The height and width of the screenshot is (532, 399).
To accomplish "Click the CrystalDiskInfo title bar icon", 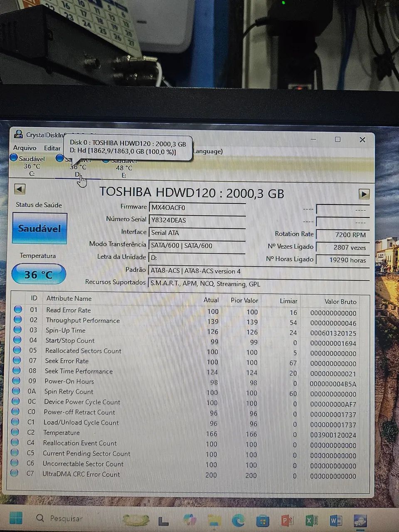I will [x=18, y=134].
